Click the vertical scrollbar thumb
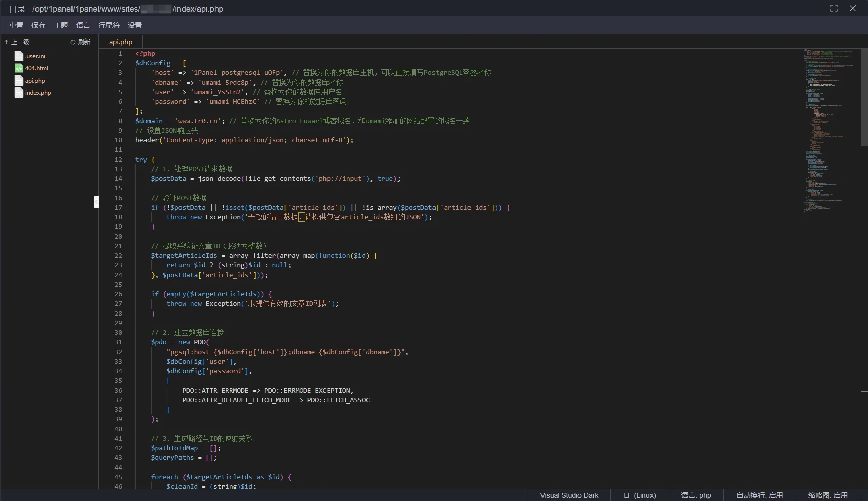The width and height of the screenshot is (868, 501). coord(864,97)
